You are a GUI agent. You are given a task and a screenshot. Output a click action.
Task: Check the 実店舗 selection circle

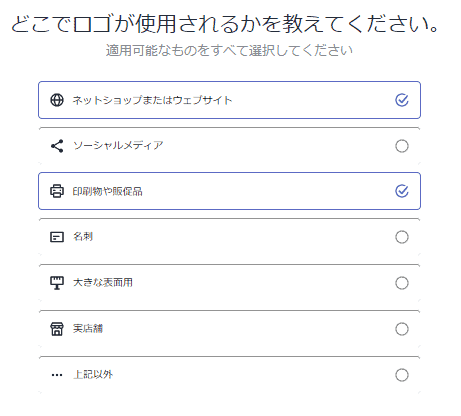tap(402, 329)
